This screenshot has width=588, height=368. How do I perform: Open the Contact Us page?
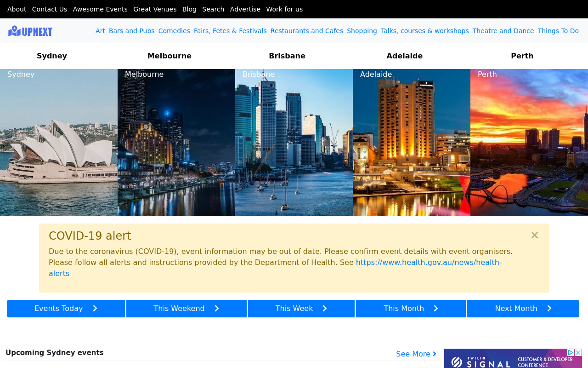tap(50, 9)
